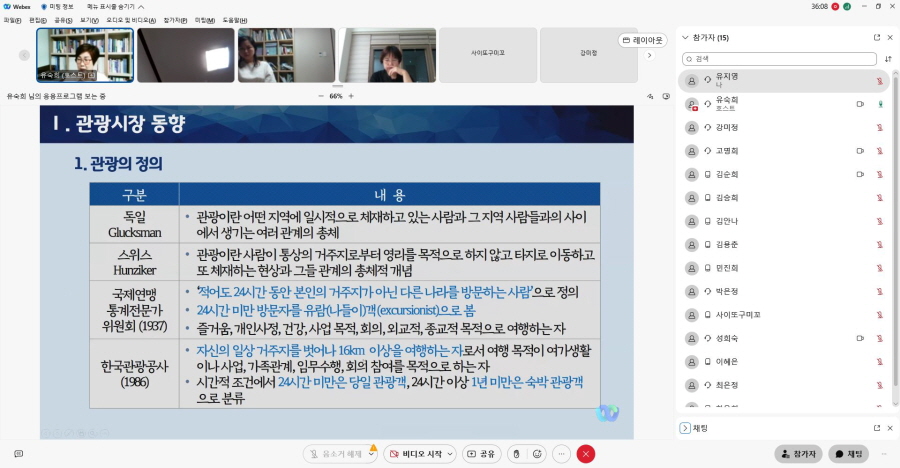The height and width of the screenshot is (468, 900).
Task: Click the raise hand icon
Action: [x=516, y=454]
